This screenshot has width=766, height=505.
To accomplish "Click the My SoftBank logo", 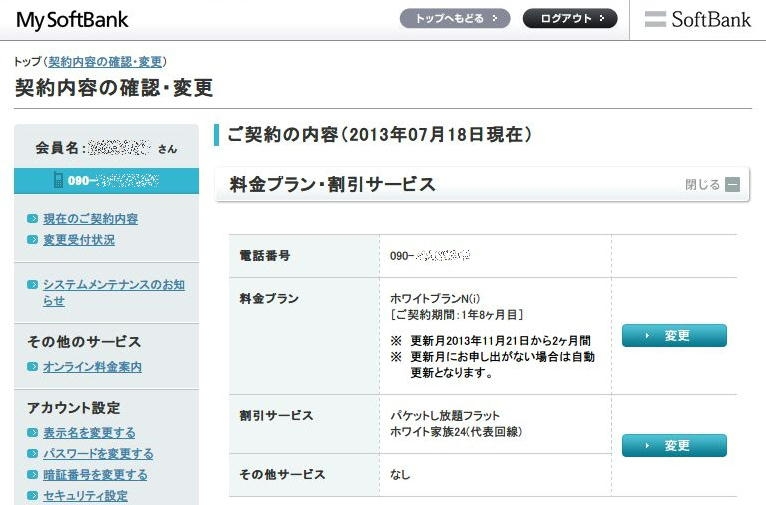I will click(72, 21).
